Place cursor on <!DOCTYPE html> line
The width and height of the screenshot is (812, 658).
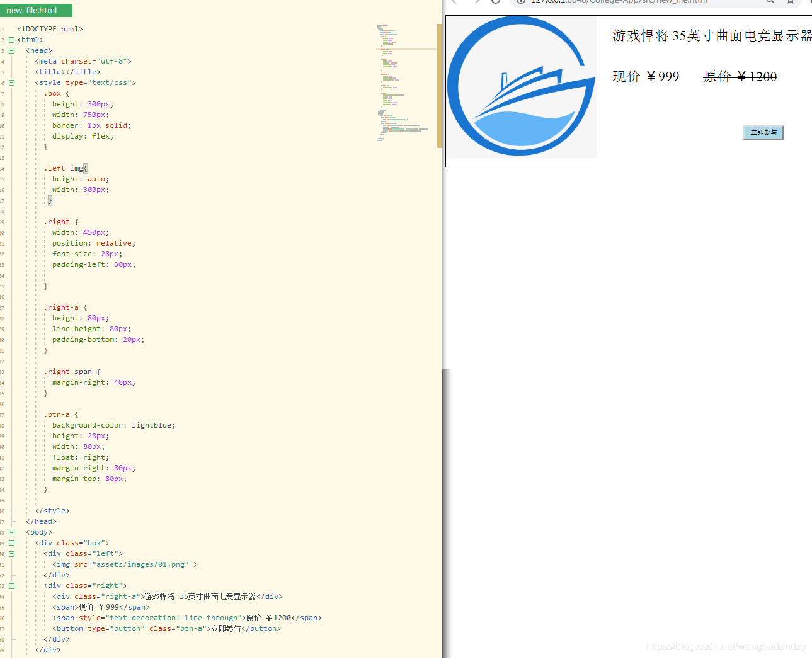coord(50,29)
